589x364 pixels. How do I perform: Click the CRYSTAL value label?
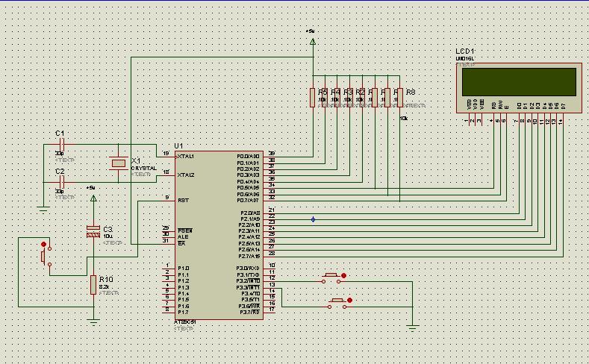coord(144,168)
